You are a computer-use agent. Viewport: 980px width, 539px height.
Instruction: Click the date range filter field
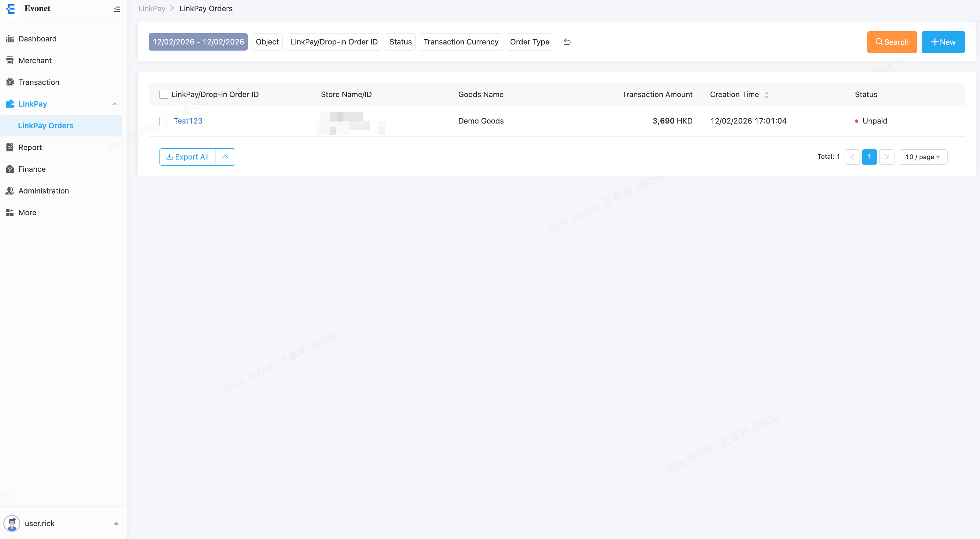198,42
